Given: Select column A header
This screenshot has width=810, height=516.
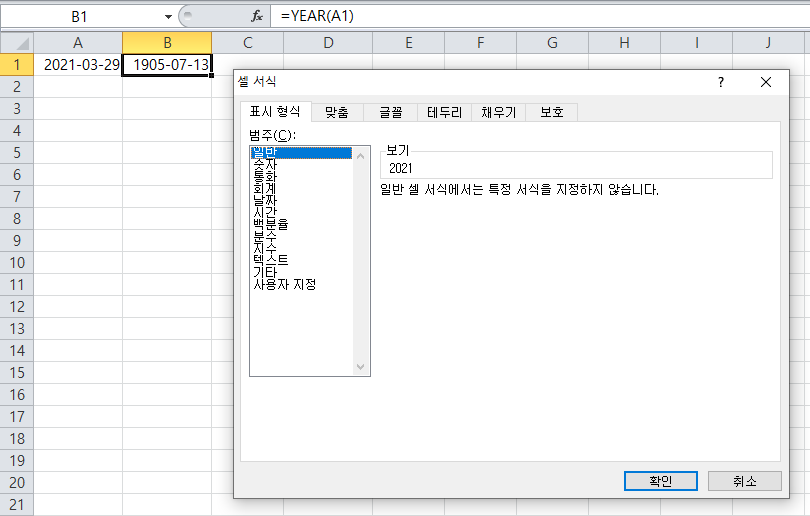Looking at the screenshot, I should tap(78, 42).
